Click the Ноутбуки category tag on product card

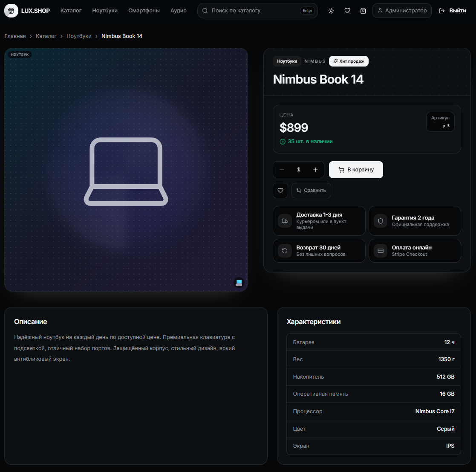point(287,61)
